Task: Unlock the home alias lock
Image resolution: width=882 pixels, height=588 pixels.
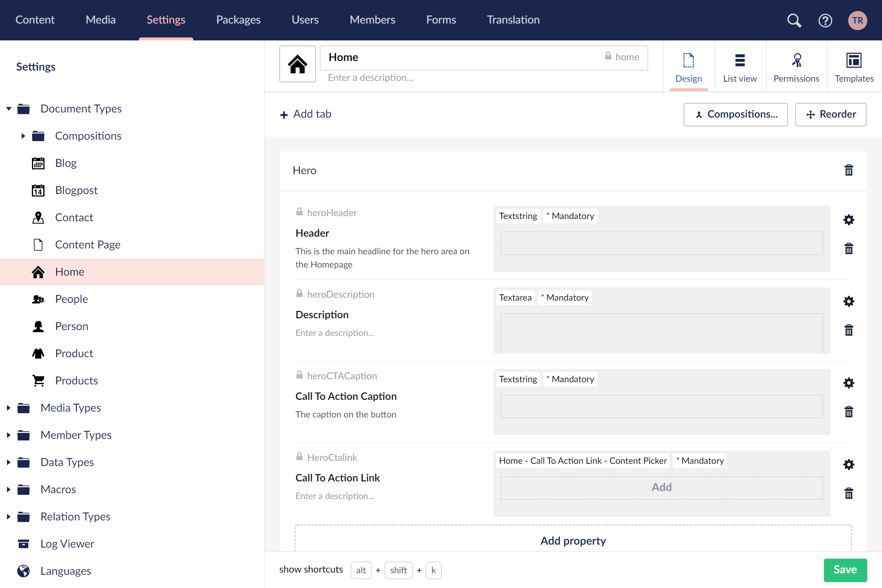Action: point(608,56)
